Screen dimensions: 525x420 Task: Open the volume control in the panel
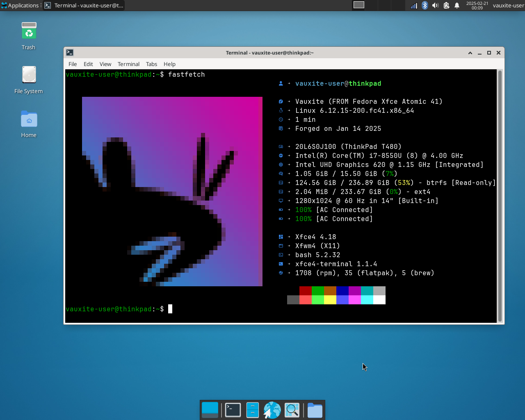coord(436,5)
